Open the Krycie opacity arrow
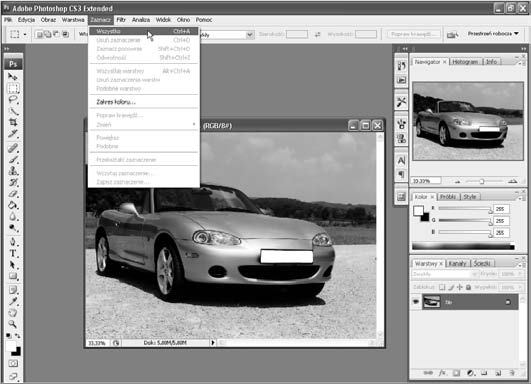This screenshot has width=531, height=384. 521,274
